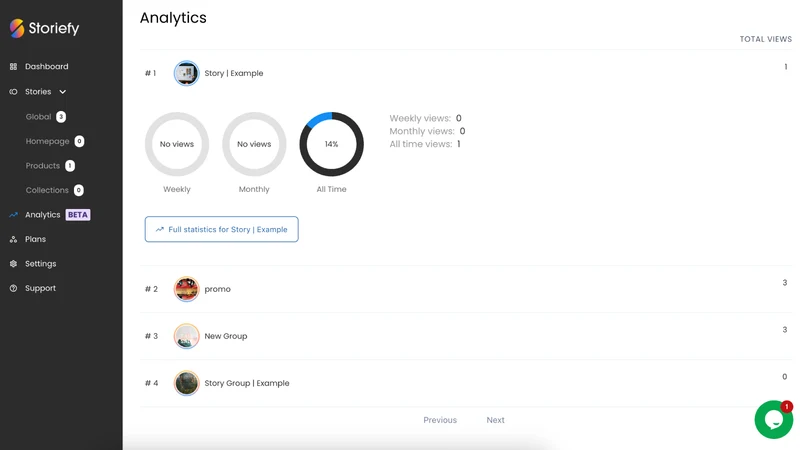The height and width of the screenshot is (450, 800).
Task: Click the # 4 rank label
Action: point(152,383)
